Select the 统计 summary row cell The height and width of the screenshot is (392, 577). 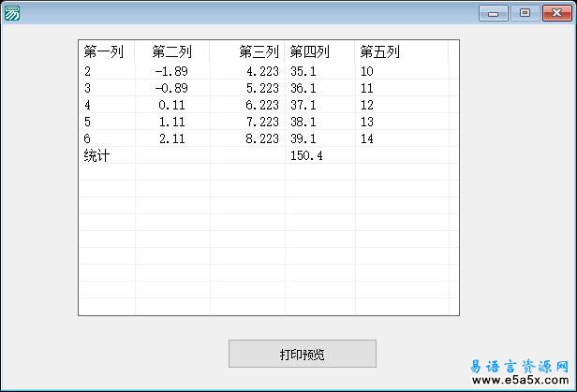point(96,156)
